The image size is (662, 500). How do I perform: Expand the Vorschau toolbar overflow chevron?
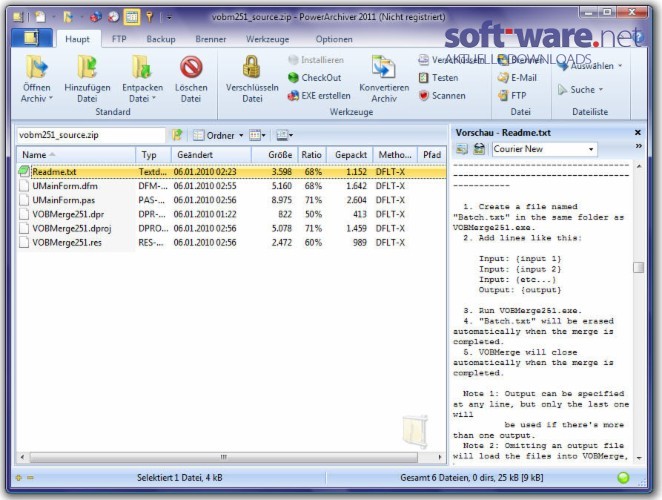pyautogui.click(x=639, y=146)
